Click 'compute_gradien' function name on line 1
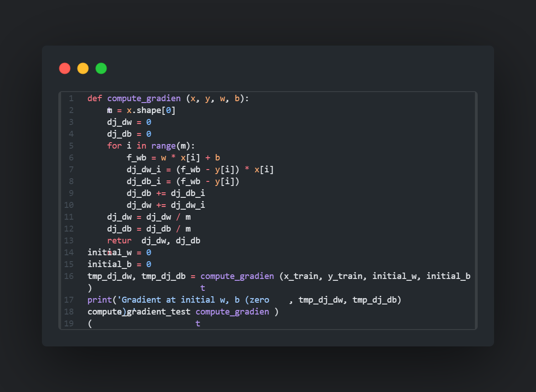 coord(144,98)
